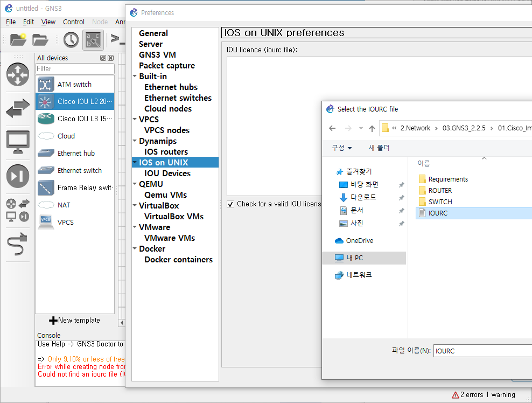532x403 pixels.
Task: Open console to all devices icon
Action: (117, 40)
